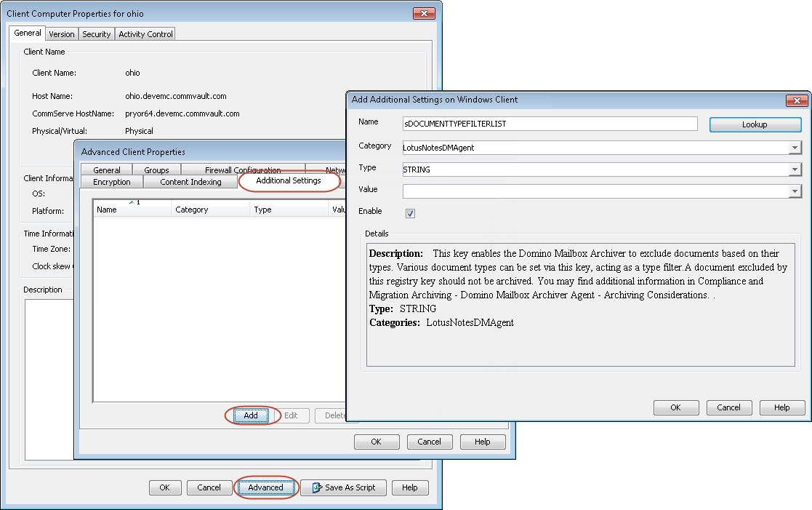812x510 pixels.
Task: Toggle the Enable checkbox
Action: tap(410, 213)
